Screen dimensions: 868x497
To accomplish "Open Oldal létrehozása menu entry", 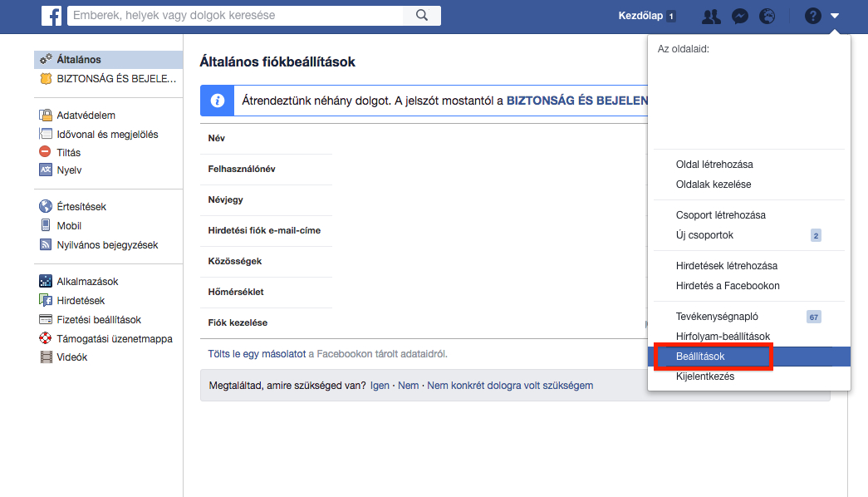I will point(714,165).
